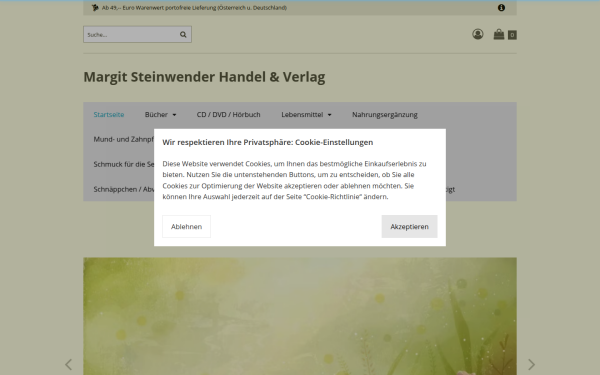
Task: Show next slide with right arrow
Action: coord(531,364)
